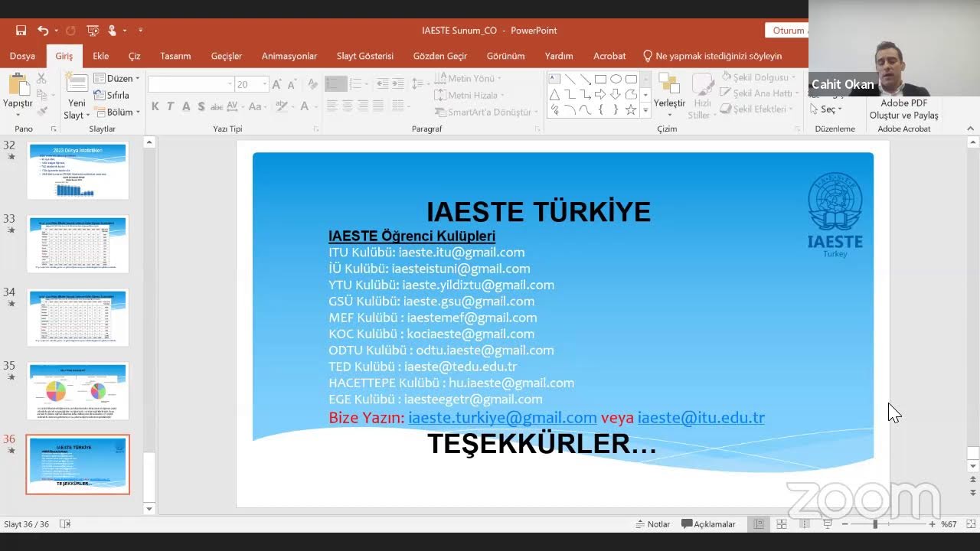This screenshot has width=980, height=551.
Task: Click the Cut scissors icon
Action: tap(41, 78)
